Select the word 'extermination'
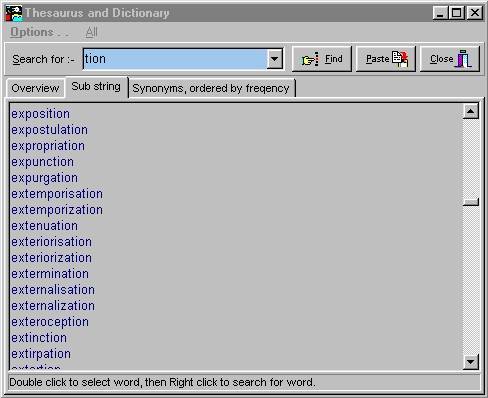Screen dimensions: 488x398 click(x=50, y=274)
